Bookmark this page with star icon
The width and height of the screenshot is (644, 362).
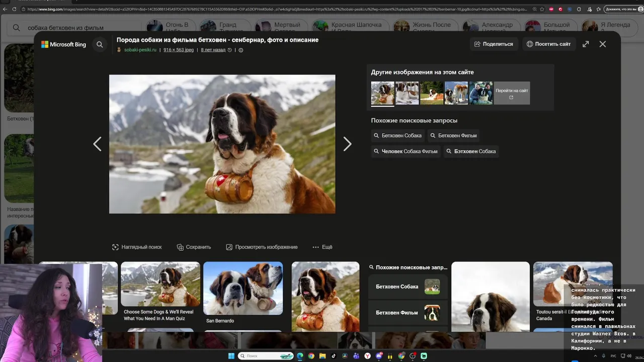pos(541,9)
